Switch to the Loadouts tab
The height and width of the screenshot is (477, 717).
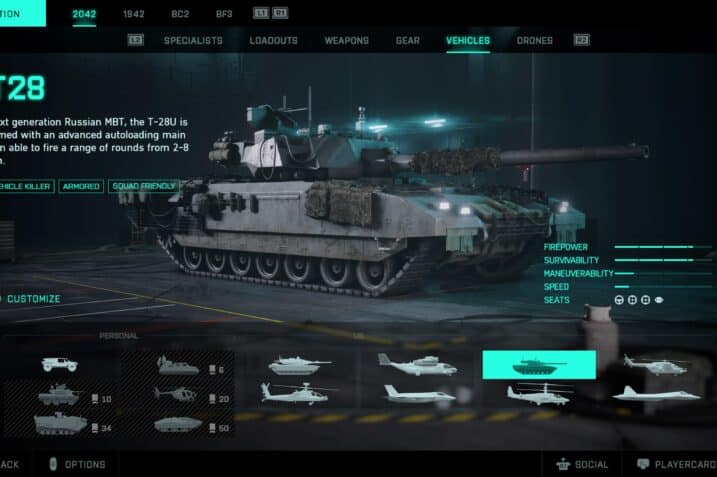273,40
